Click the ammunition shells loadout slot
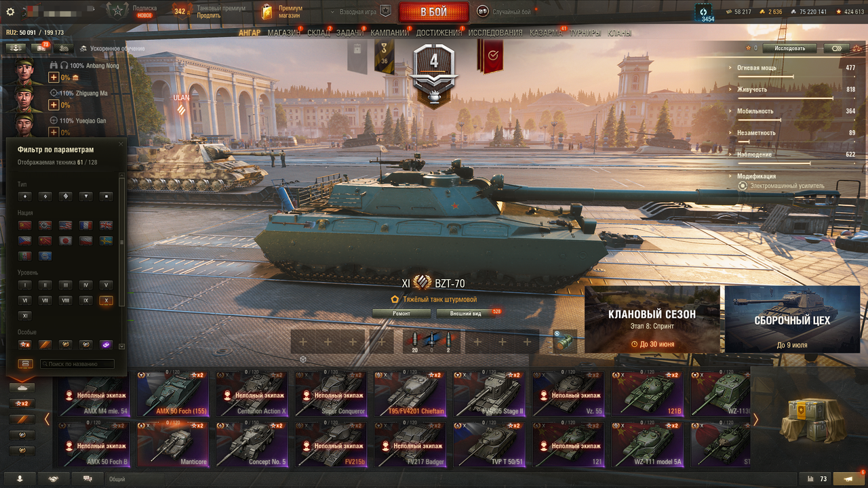The image size is (868, 488). coord(432,341)
